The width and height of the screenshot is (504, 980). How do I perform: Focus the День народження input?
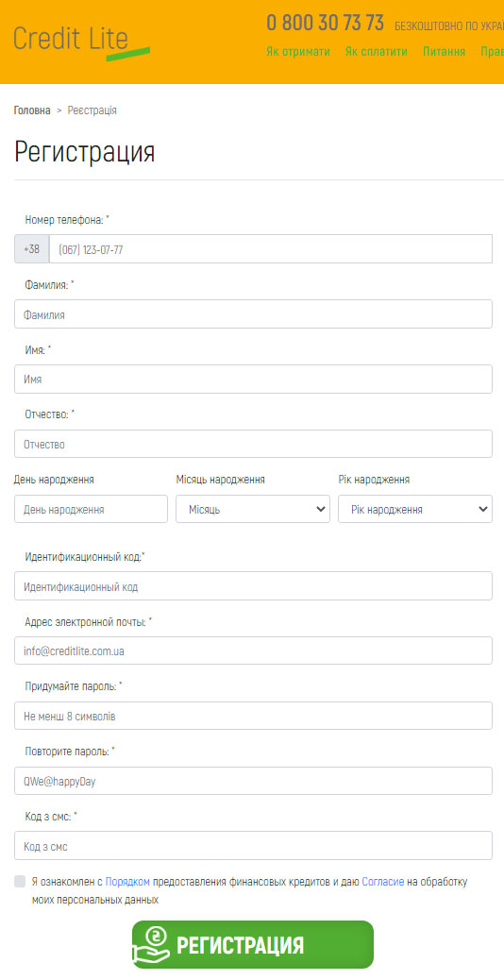92,509
